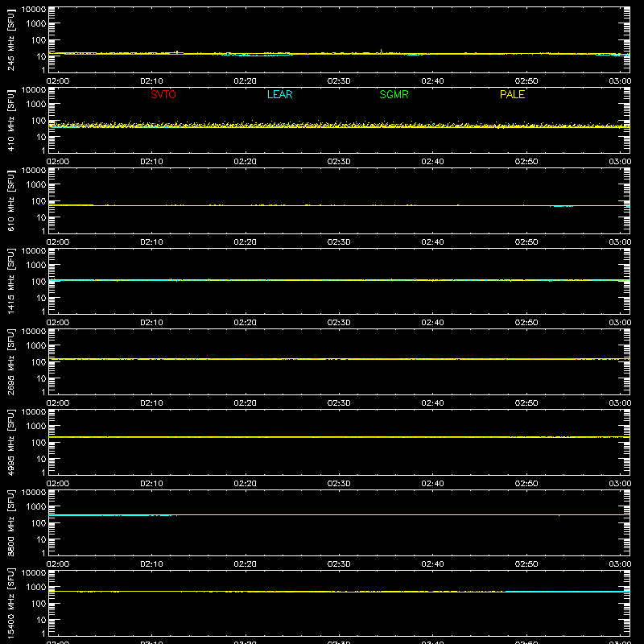Click the small spike near 02:34 at 245 MHz
The height and width of the screenshot is (644, 644).
[x=381, y=52]
